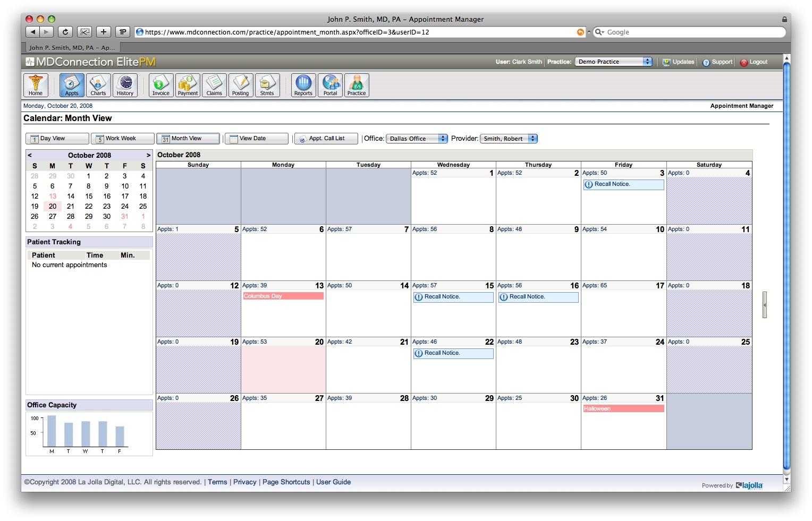Open the Posting toolbar icon
The height and width of the screenshot is (521, 812).
click(x=241, y=85)
